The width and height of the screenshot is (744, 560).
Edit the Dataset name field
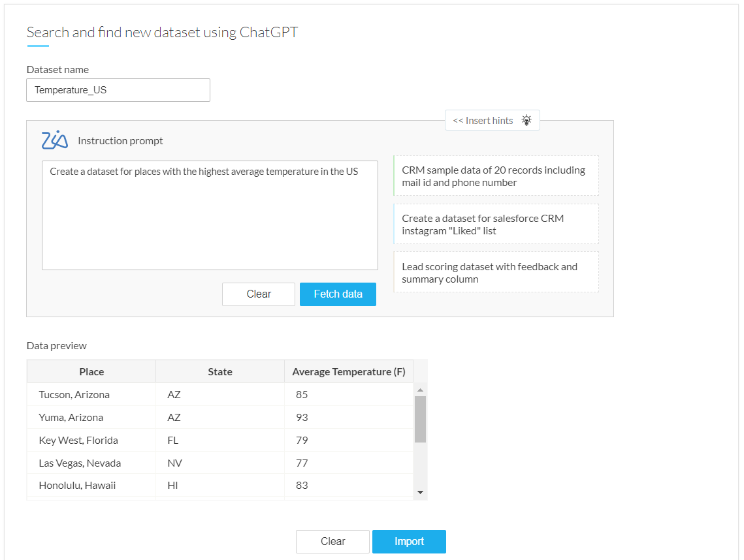pyautogui.click(x=118, y=90)
